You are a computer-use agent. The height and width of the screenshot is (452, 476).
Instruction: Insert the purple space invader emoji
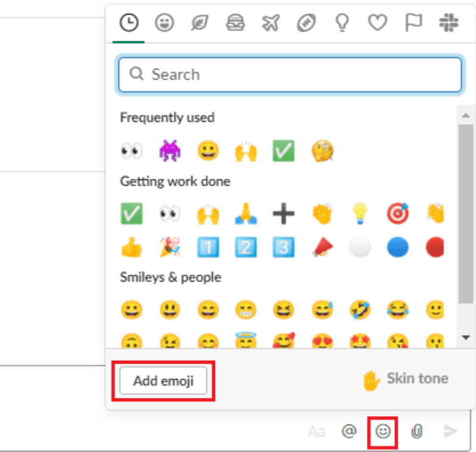pos(170,151)
